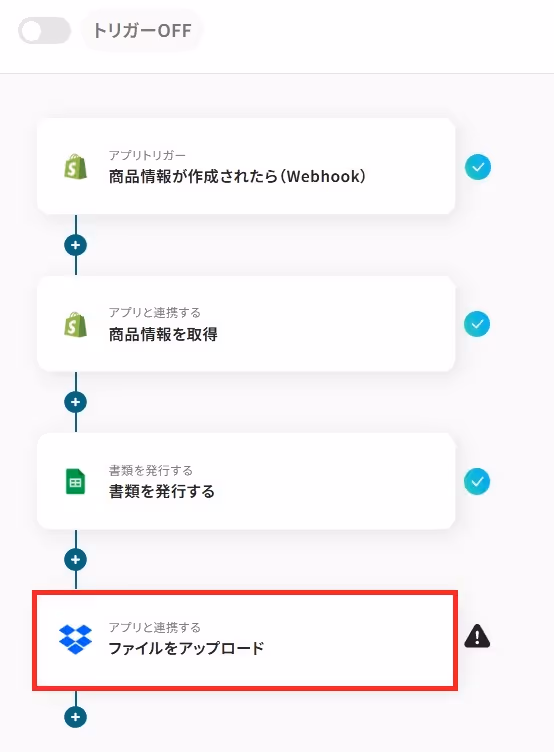
Task: Open the 商品情報を取得 step
Action: (246, 324)
